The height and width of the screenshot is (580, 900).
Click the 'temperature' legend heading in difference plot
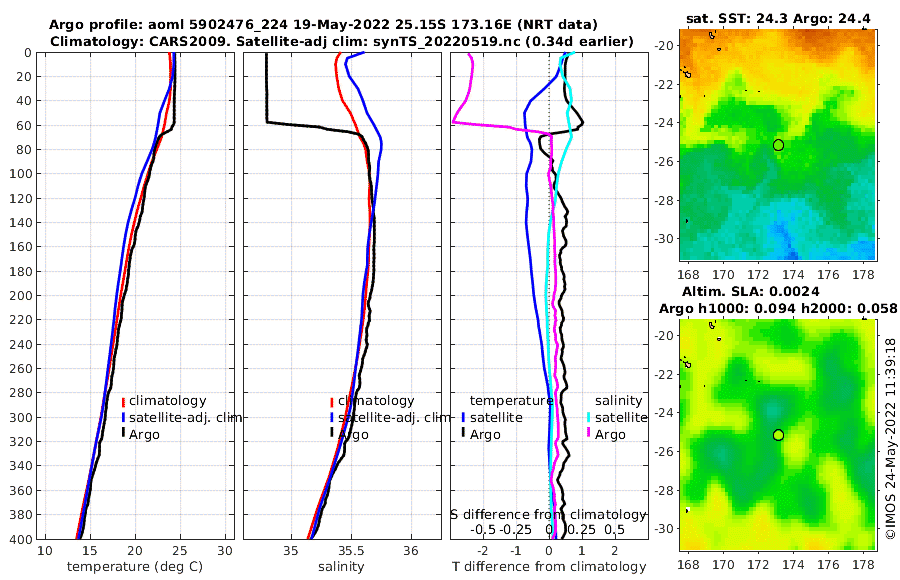[511, 401]
